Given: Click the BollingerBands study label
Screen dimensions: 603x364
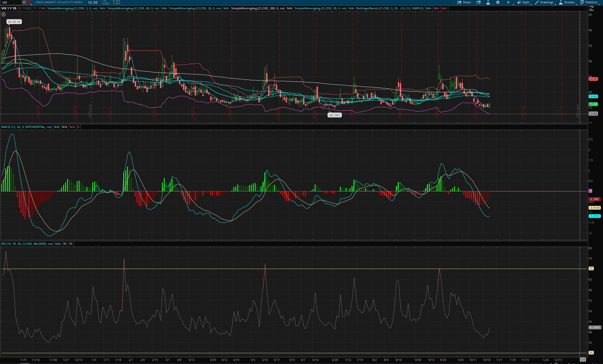Looking at the screenshot, I should [x=390, y=8].
